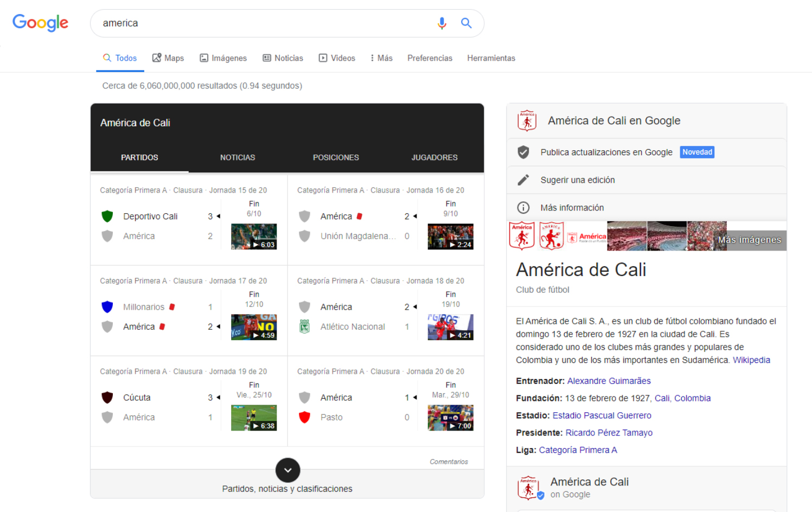Open the first América crest image

pyautogui.click(x=522, y=236)
